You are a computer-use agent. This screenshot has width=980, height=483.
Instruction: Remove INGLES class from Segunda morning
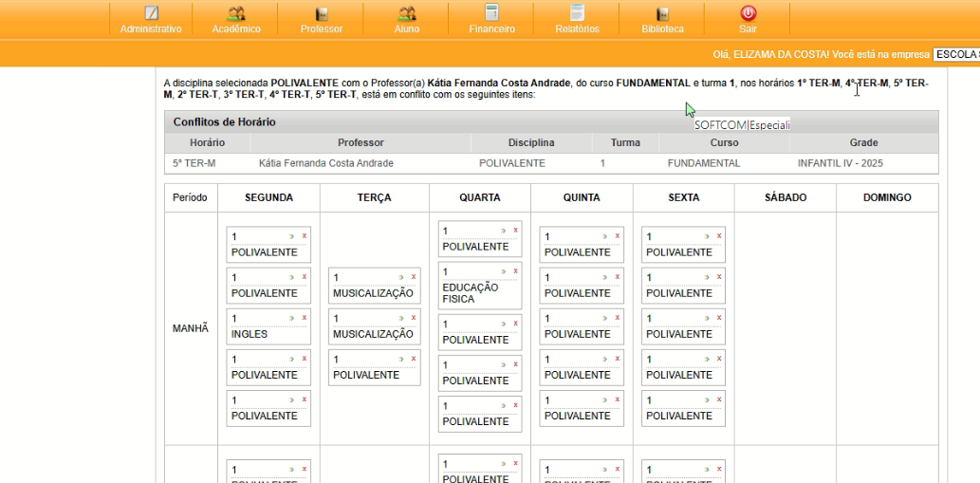click(305, 318)
